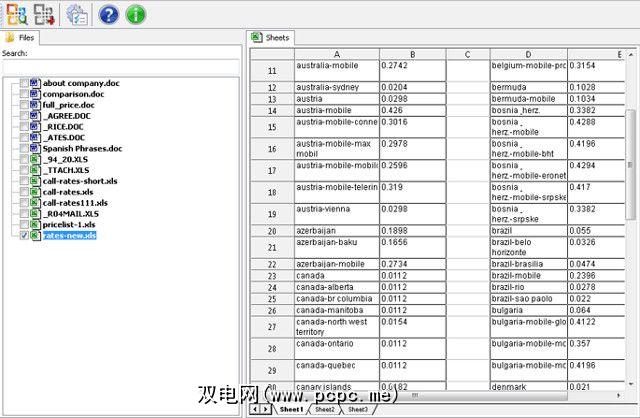640x418 pixels.
Task: Select the _AGREE.DOC file name
Action: pyautogui.click(x=67, y=116)
